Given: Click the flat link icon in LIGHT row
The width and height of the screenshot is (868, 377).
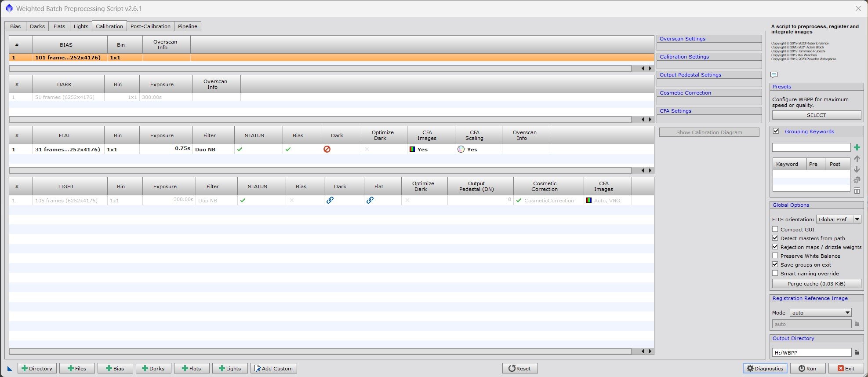Looking at the screenshot, I should (x=370, y=200).
